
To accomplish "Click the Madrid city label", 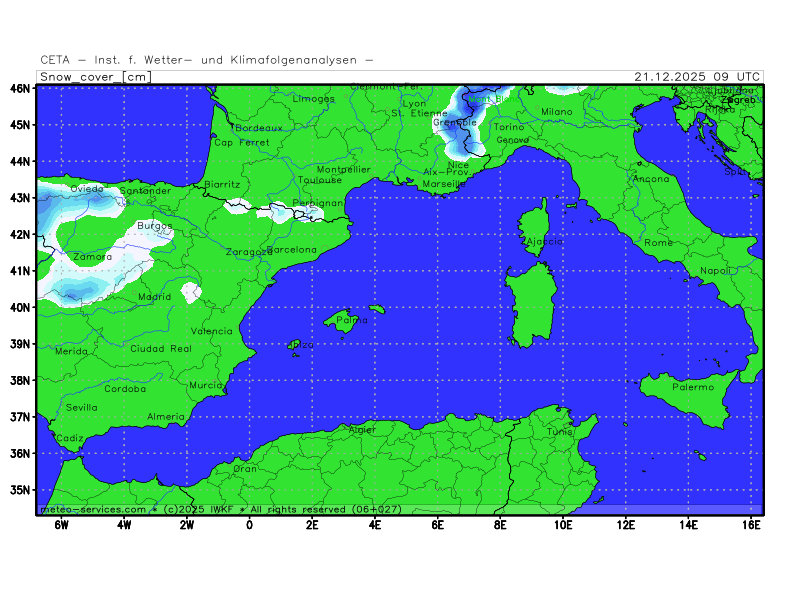I will [x=154, y=297].
